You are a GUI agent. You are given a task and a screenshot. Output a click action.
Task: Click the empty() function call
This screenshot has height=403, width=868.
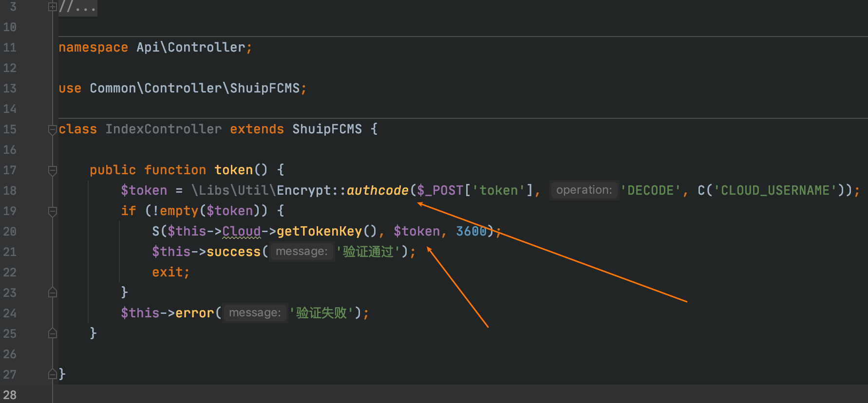[x=179, y=211]
